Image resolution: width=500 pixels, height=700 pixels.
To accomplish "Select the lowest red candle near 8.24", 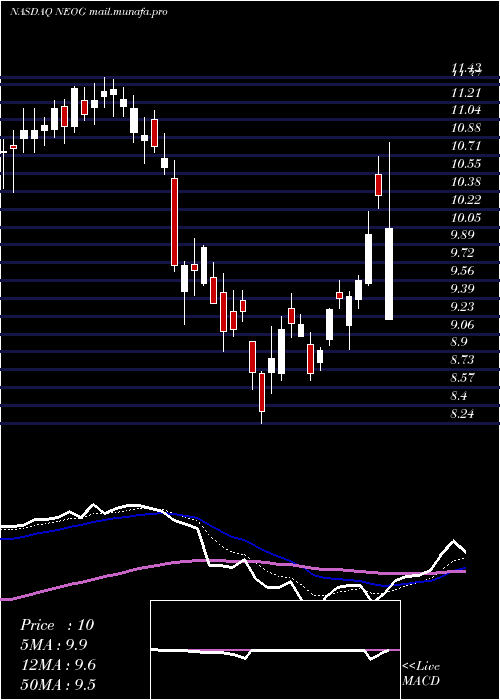I will (x=262, y=392).
